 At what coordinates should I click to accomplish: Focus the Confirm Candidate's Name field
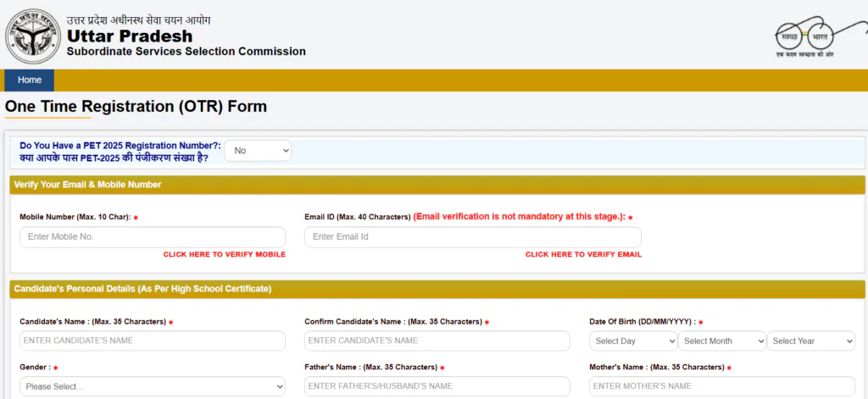click(x=437, y=341)
